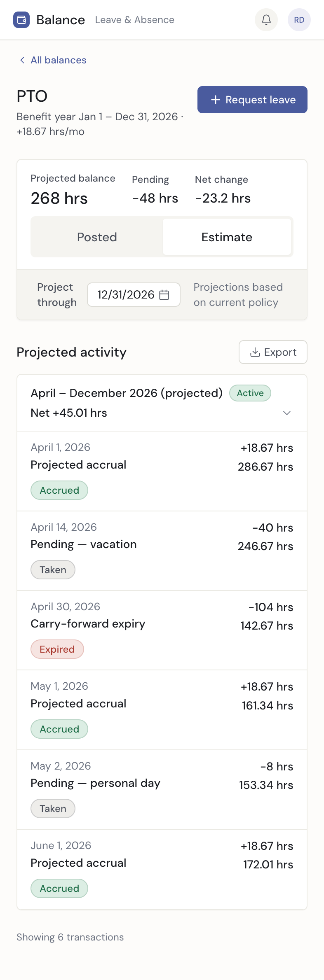Open the RD profile avatar menu
324x980 pixels.
point(299,19)
